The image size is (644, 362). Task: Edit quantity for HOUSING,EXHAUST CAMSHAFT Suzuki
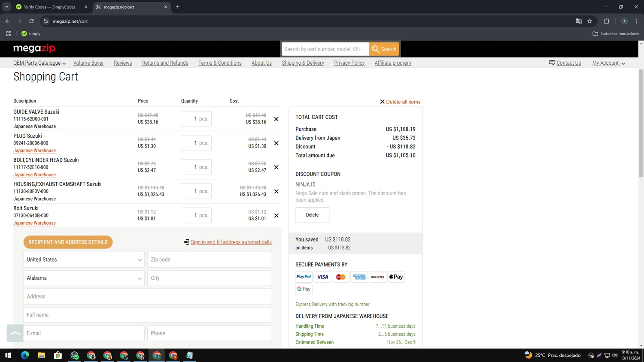196,191
